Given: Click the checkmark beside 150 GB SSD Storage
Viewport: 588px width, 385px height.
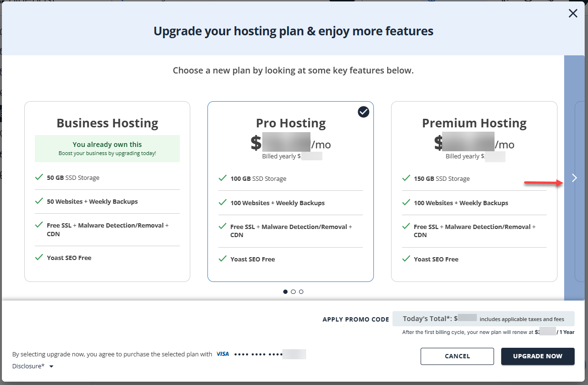Looking at the screenshot, I should pos(406,177).
